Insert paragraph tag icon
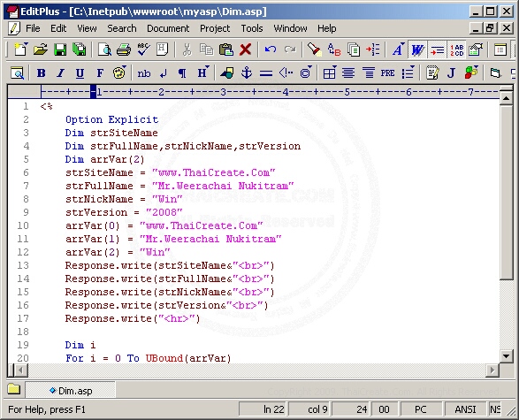The image size is (519, 420). [x=182, y=73]
